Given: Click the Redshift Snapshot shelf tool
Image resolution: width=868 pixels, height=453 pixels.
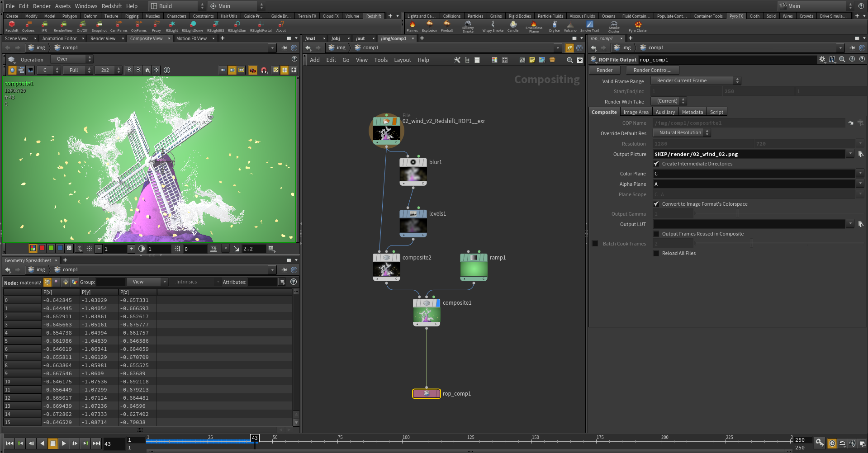Looking at the screenshot, I should (x=99, y=26).
